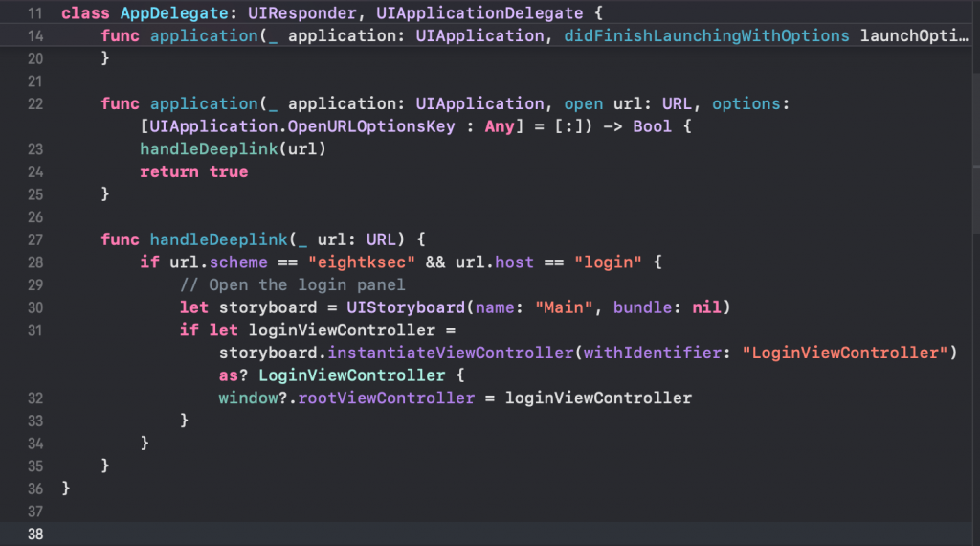Image resolution: width=980 pixels, height=546 pixels.
Task: Click the "Main" storyboard name string
Action: click(565, 307)
